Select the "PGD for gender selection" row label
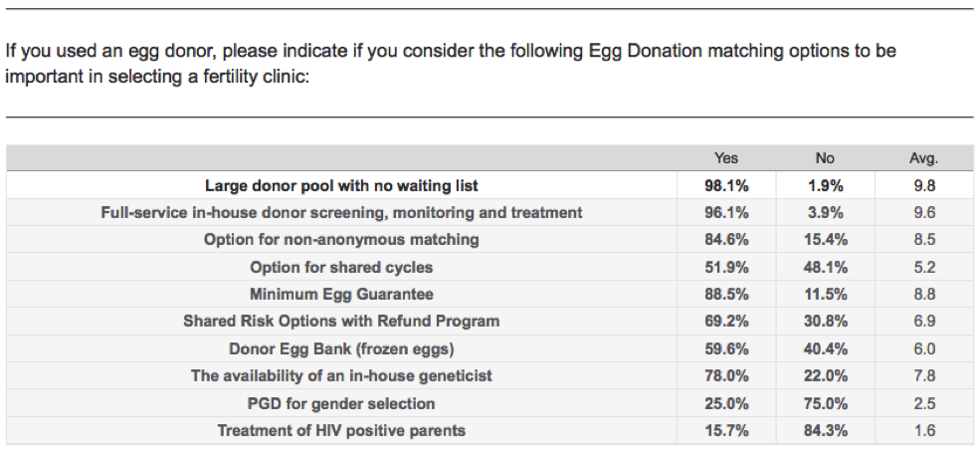 [x=341, y=403]
